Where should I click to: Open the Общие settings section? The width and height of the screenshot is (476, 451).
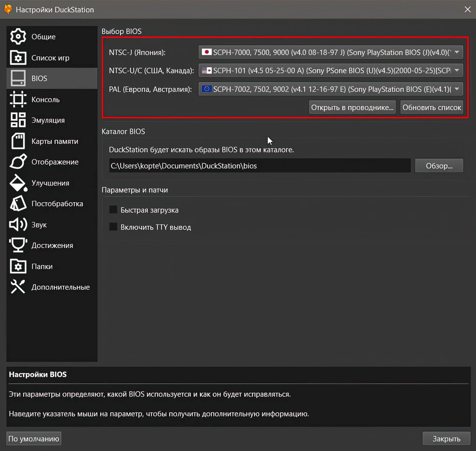pos(52,37)
